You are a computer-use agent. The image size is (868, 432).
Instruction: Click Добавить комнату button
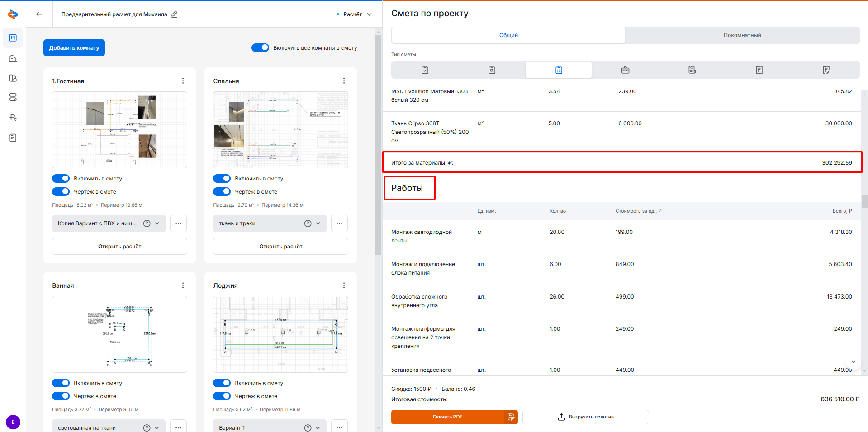(x=74, y=48)
